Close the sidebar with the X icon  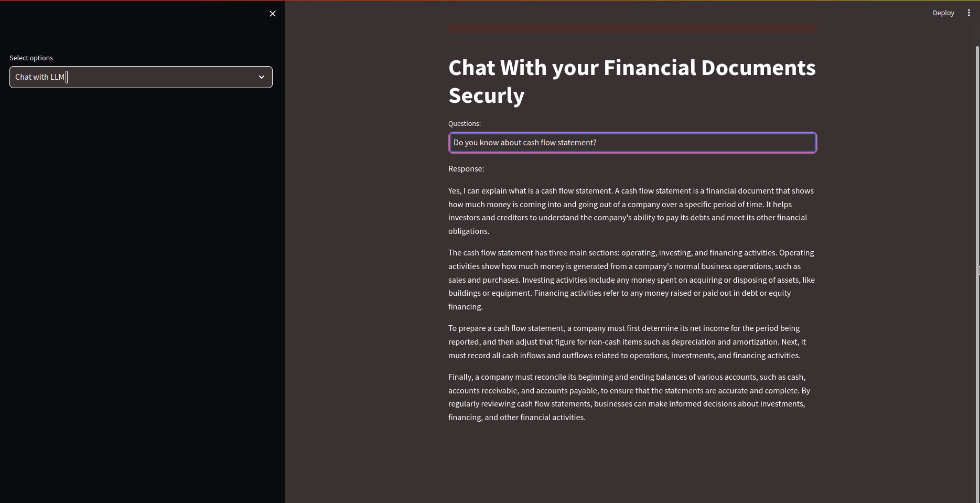273,14
